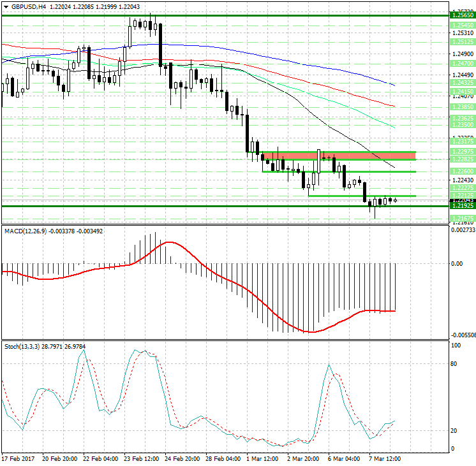Click the 23 Feb 12:00 time label
The height and width of the screenshot is (466, 476).
point(140,459)
